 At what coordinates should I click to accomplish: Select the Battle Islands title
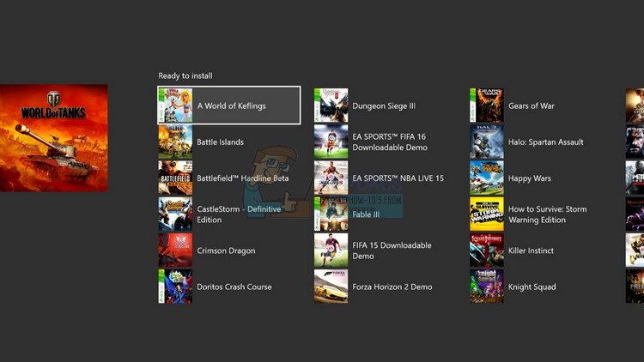coord(220,142)
